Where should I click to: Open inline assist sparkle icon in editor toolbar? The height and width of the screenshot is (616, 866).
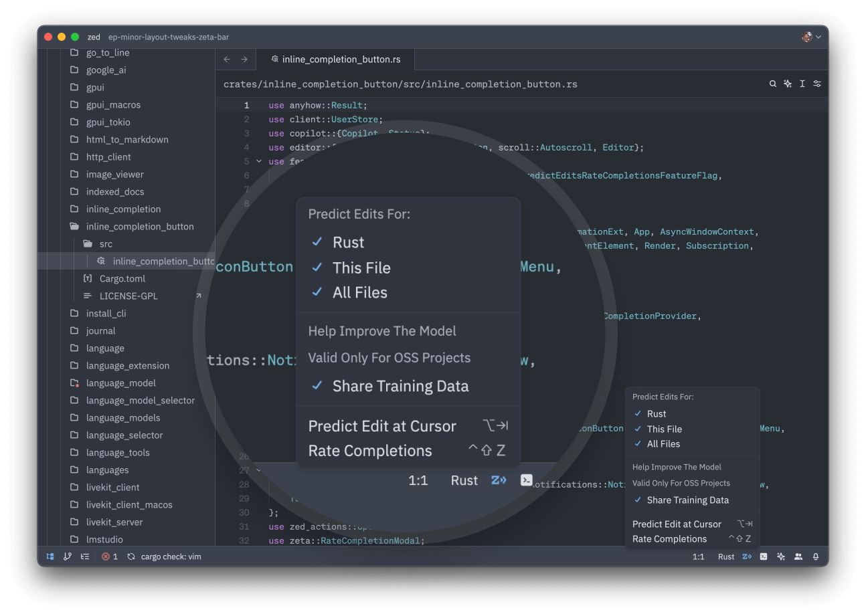point(788,84)
